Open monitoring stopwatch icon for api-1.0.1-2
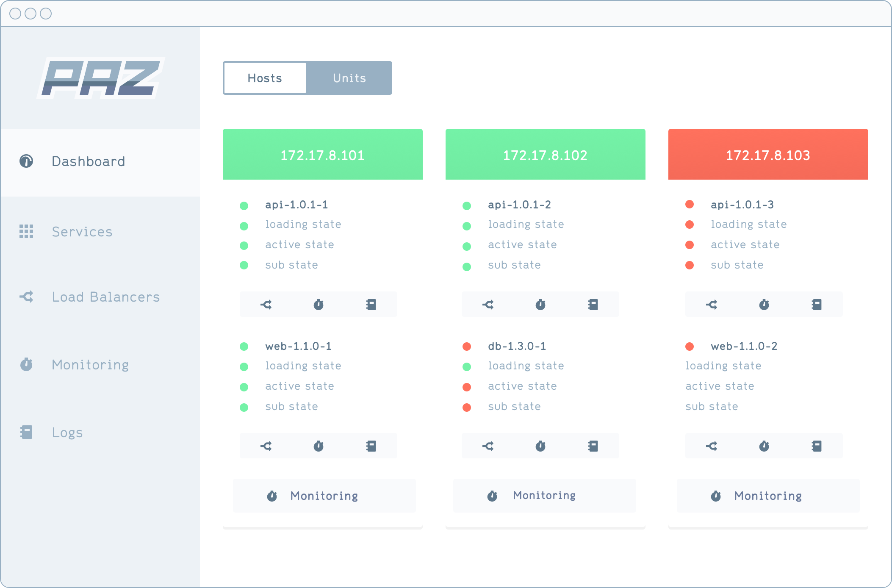Image resolution: width=892 pixels, height=588 pixels. click(x=540, y=304)
